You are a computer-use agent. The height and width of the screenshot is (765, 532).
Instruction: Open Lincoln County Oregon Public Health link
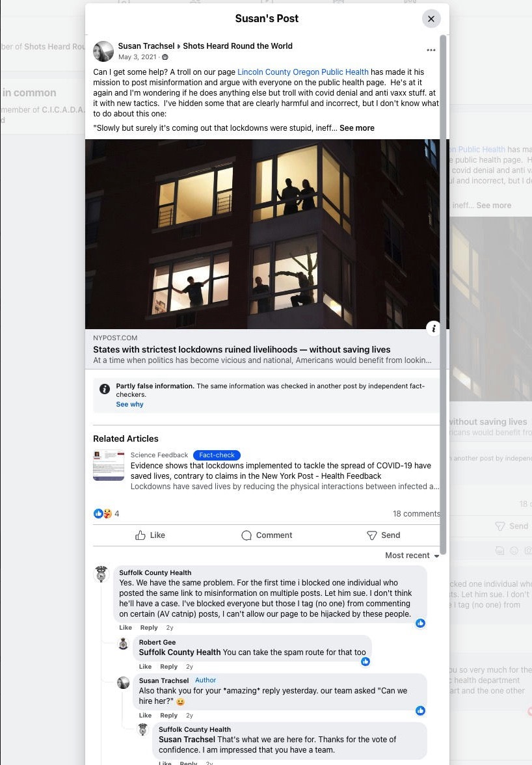[x=303, y=72]
